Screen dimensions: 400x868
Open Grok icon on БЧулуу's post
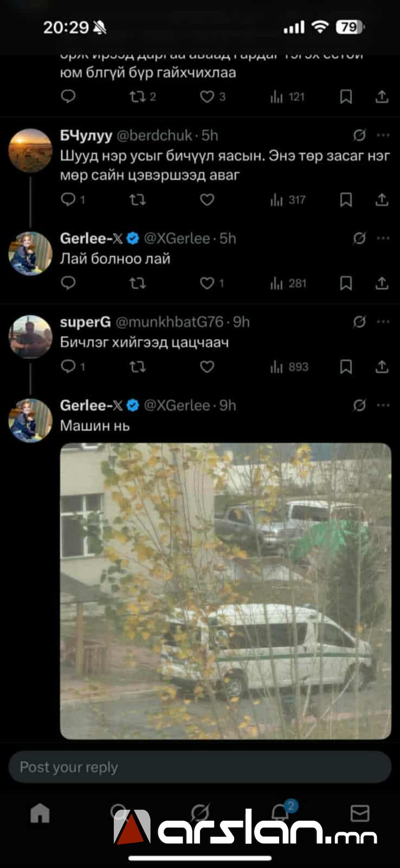click(359, 135)
